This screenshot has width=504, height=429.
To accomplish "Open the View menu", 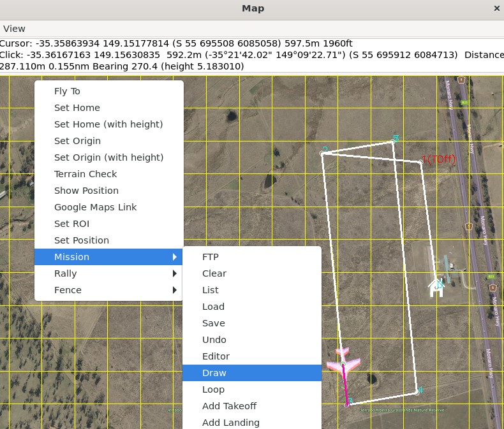I will tap(14, 29).
